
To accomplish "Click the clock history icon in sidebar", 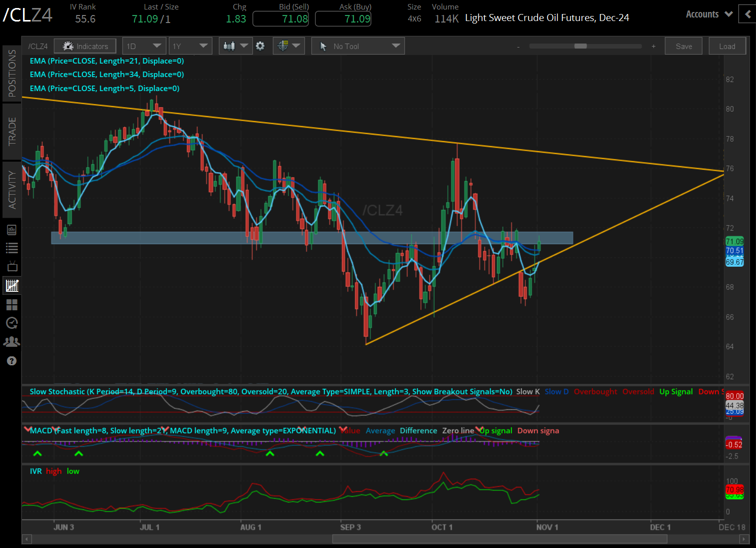I will click(12, 323).
